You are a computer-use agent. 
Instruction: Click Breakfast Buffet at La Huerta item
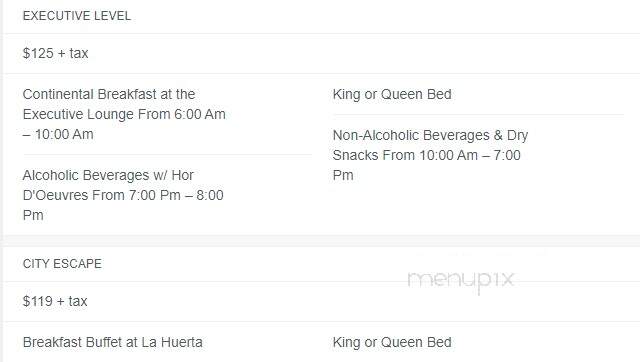(x=113, y=342)
